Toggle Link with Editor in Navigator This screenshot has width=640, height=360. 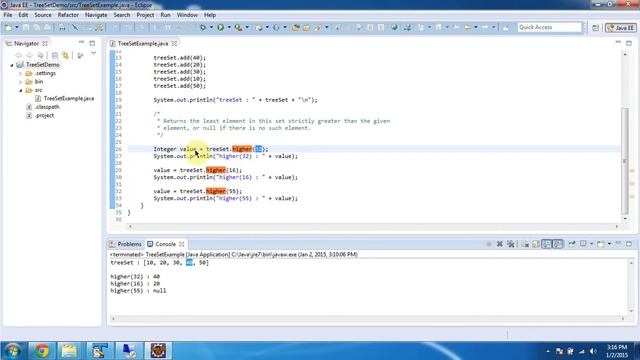pos(66,55)
